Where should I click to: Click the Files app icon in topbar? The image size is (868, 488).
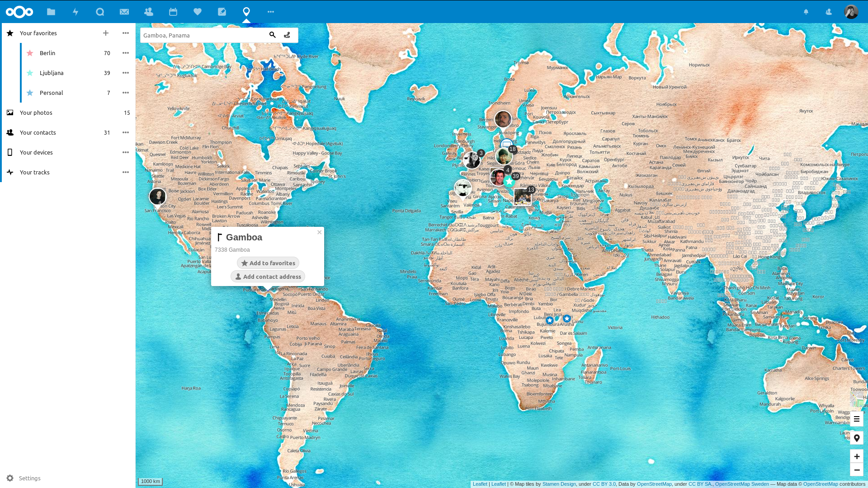click(x=51, y=11)
